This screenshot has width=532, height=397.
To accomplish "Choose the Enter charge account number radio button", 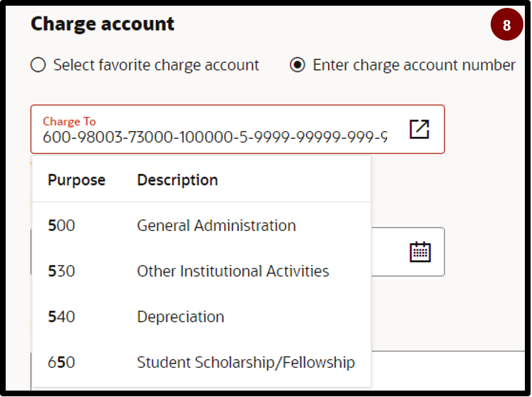I will tap(297, 65).
